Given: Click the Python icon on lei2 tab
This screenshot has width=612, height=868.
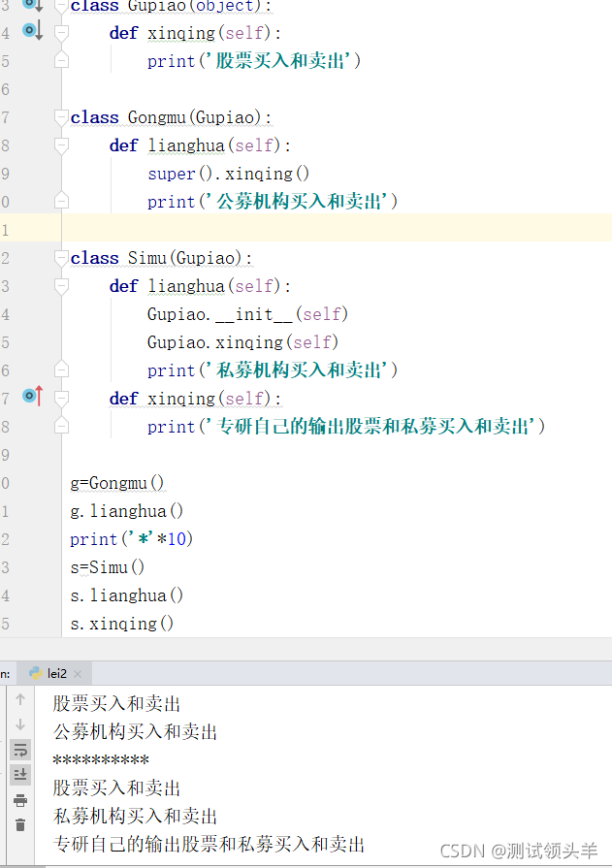Looking at the screenshot, I should pyautogui.click(x=35, y=673).
